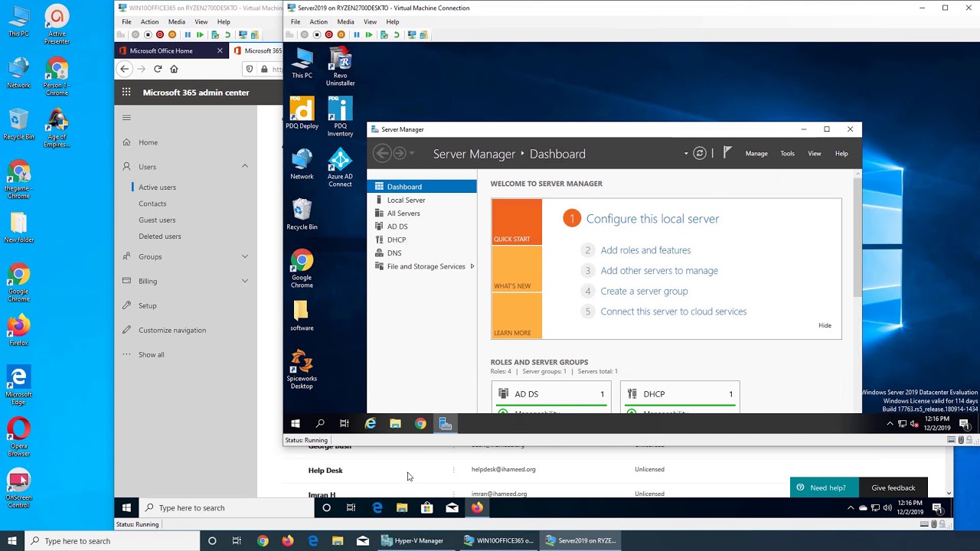Toggle admin center hamburger navigation menu
Image resolution: width=980 pixels, height=551 pixels.
click(x=126, y=117)
